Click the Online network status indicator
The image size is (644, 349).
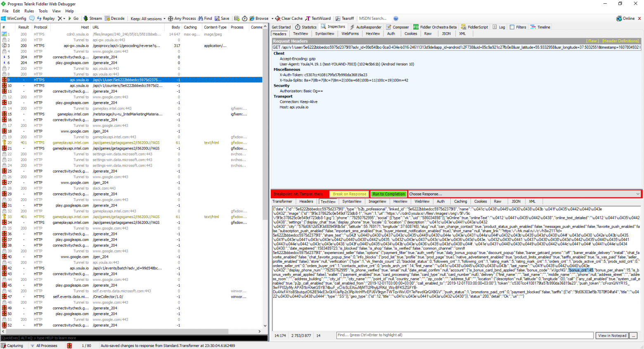coord(625,19)
